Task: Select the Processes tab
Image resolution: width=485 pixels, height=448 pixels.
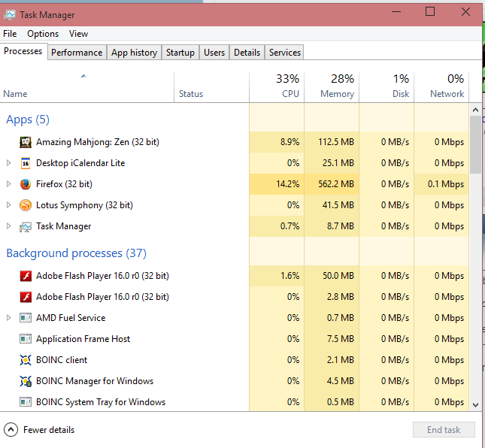Action: point(23,51)
